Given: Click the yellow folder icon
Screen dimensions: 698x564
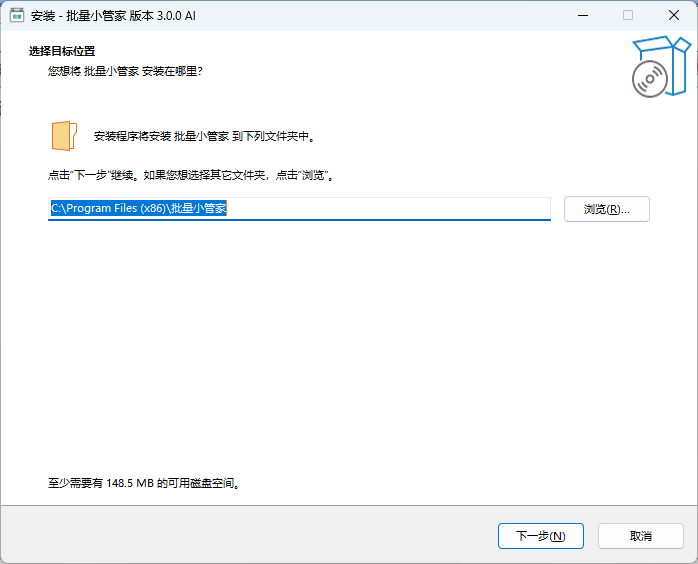Looking at the screenshot, I should pos(63,135).
